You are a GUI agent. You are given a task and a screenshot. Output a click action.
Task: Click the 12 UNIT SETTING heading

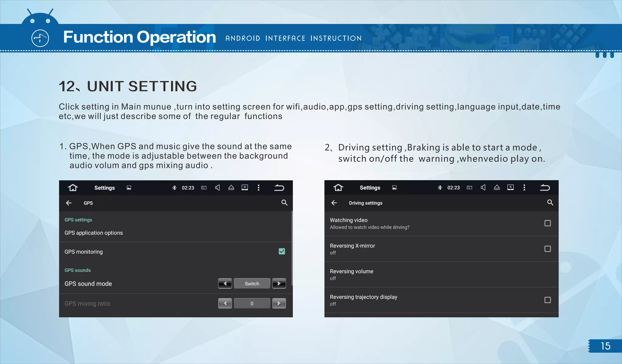coord(128,86)
